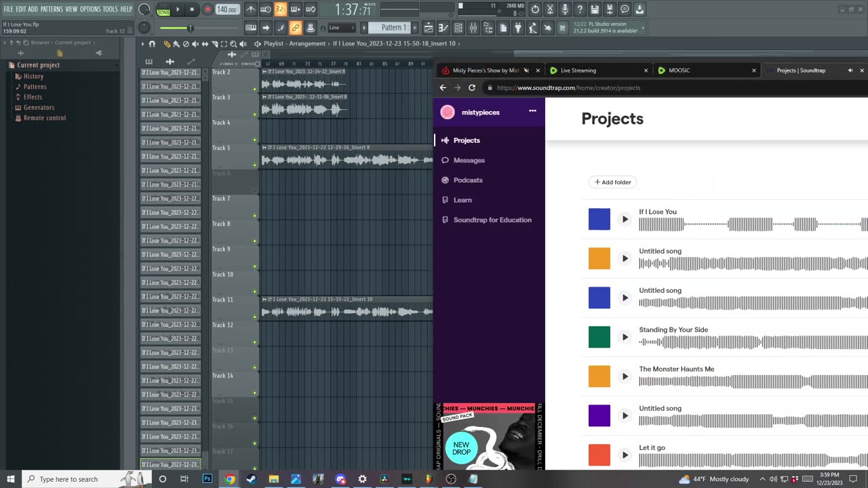868x488 pixels.
Task: Select the playlist Delete tool
Action: pyautogui.click(x=186, y=44)
